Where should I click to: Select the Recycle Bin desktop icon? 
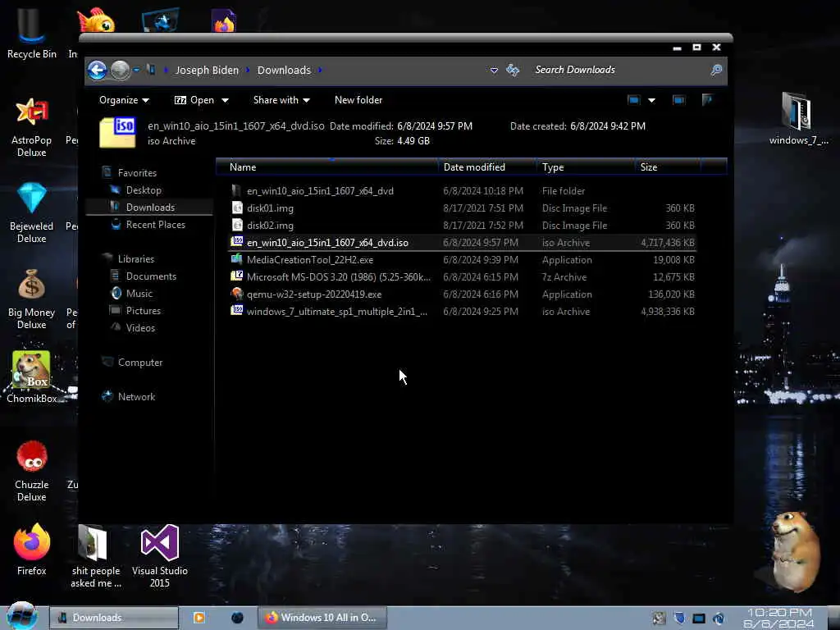(x=32, y=33)
